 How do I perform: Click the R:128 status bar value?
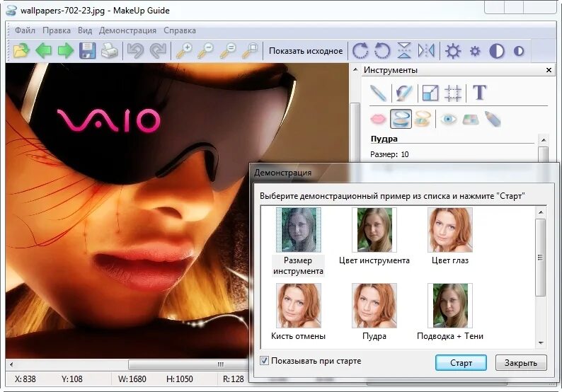coord(234,379)
